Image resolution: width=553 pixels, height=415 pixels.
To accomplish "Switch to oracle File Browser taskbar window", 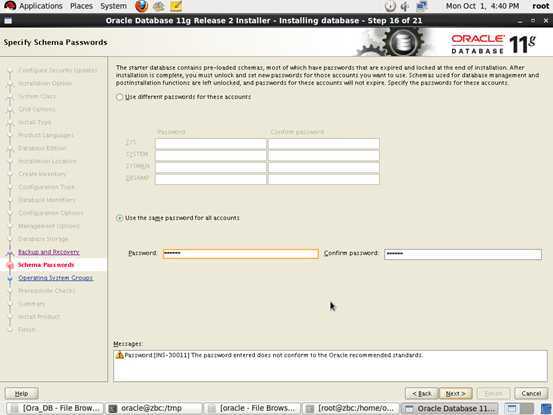I will (252, 408).
